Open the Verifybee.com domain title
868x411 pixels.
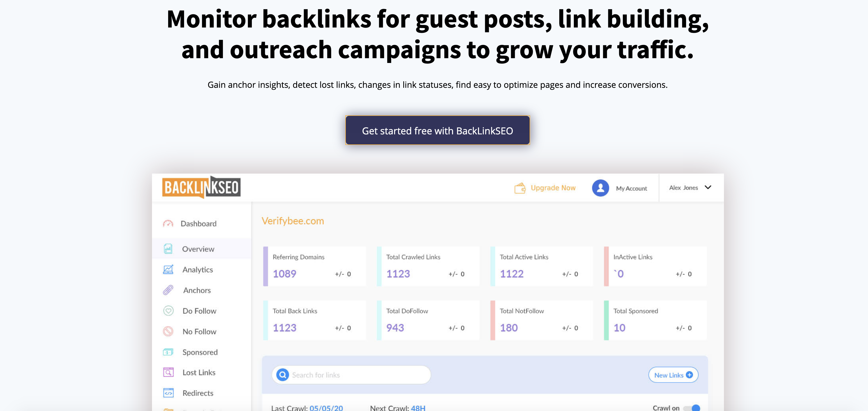[x=293, y=221]
